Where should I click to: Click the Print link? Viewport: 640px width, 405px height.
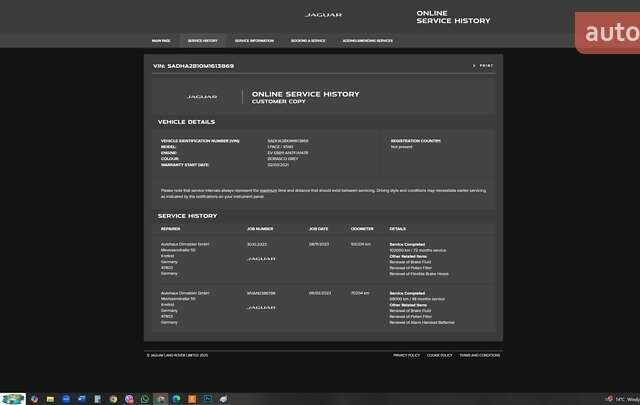(x=486, y=65)
